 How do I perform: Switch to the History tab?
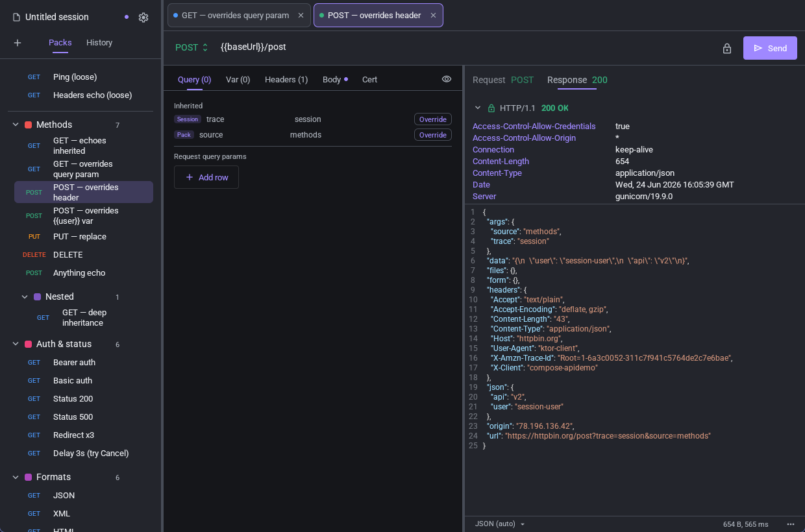point(99,43)
